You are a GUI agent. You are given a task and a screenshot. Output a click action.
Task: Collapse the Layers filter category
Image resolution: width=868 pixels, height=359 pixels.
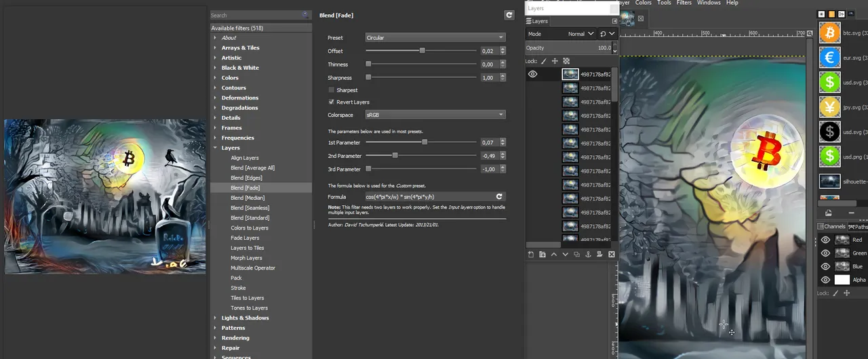coord(215,148)
